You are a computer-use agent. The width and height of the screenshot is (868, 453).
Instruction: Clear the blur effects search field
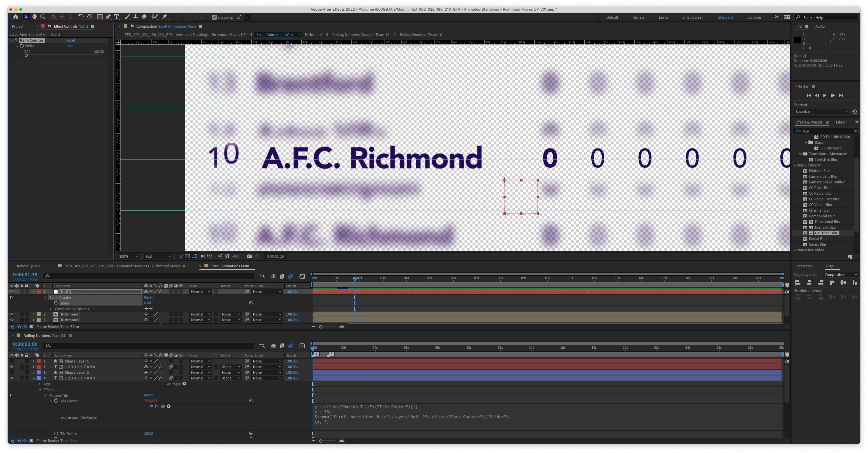click(x=855, y=131)
